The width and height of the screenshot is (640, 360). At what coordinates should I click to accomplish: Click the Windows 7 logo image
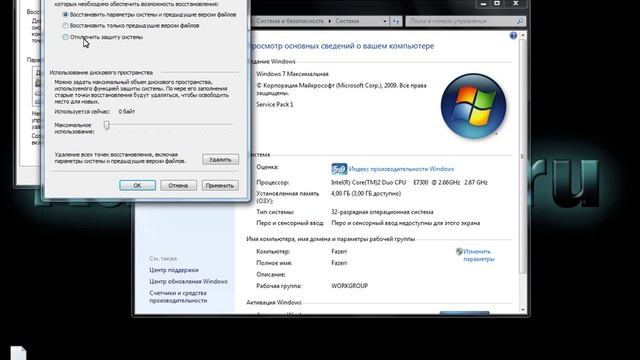(x=473, y=106)
